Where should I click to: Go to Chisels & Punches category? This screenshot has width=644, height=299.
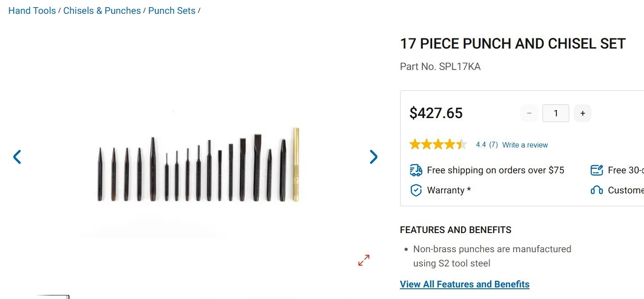(x=102, y=11)
